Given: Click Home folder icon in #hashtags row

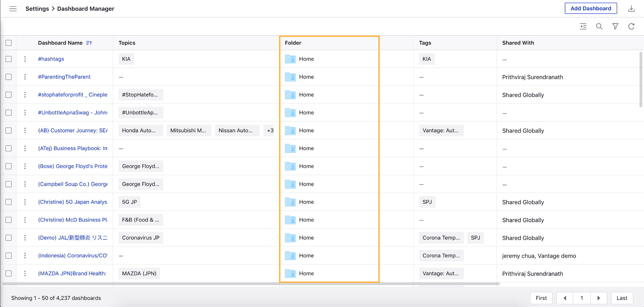Looking at the screenshot, I should pyautogui.click(x=290, y=59).
